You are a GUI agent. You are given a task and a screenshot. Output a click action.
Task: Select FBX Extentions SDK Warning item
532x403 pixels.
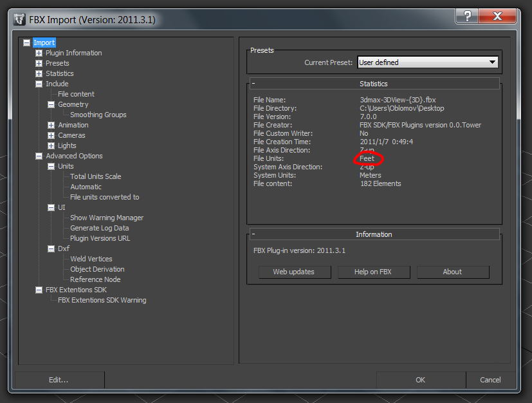click(x=102, y=300)
